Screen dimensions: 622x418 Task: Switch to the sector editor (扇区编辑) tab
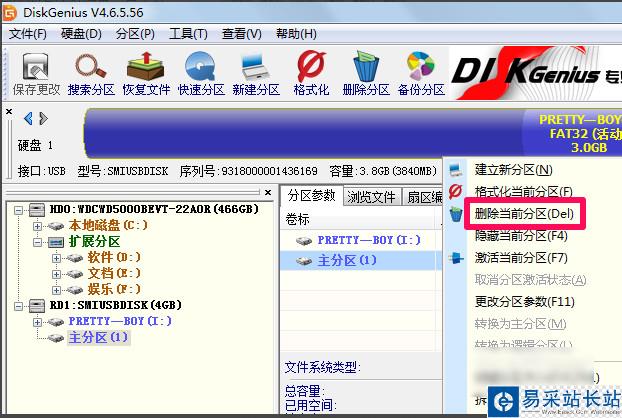[423, 197]
